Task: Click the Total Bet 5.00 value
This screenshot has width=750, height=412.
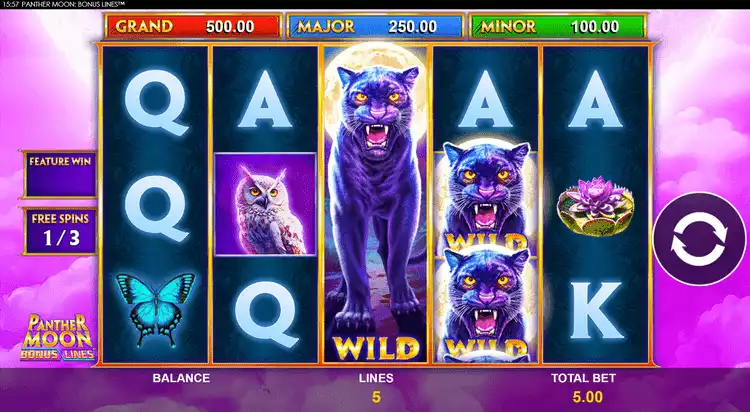Action: coord(587,397)
